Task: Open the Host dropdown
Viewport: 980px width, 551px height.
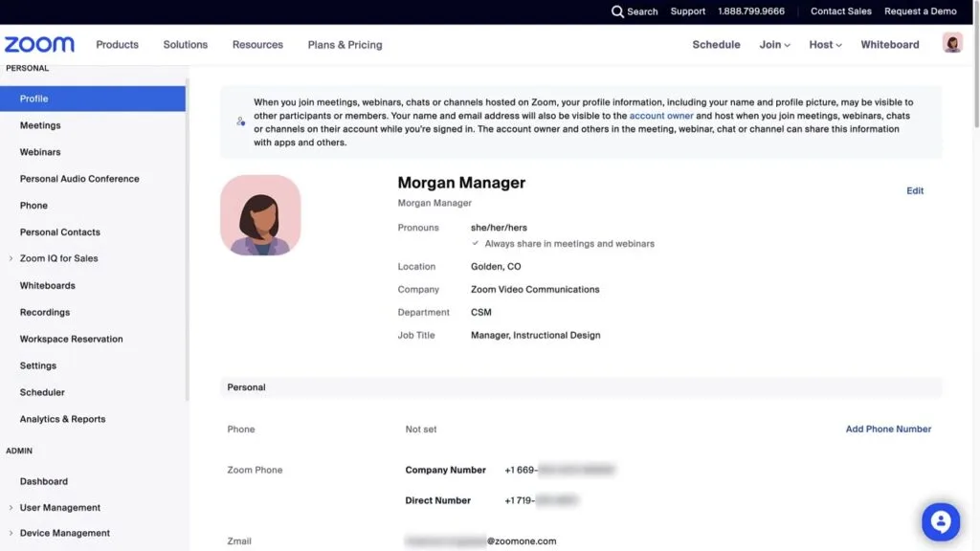Action: click(825, 45)
